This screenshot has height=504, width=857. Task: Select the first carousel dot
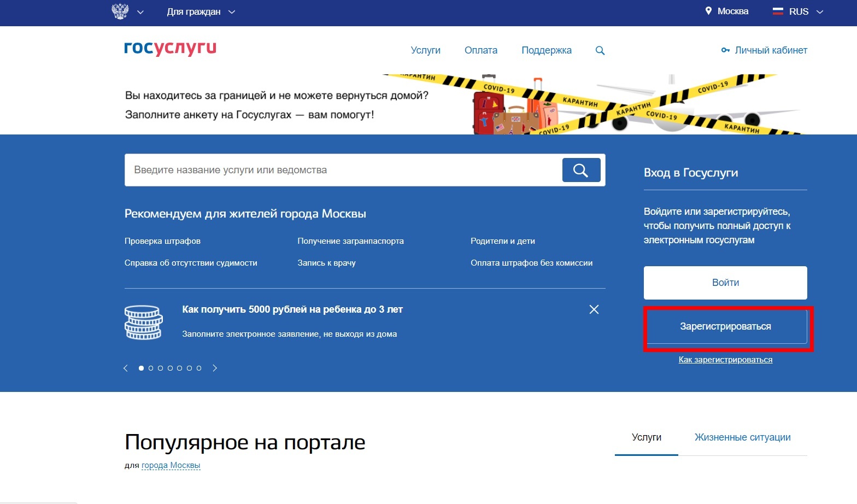coord(141,368)
